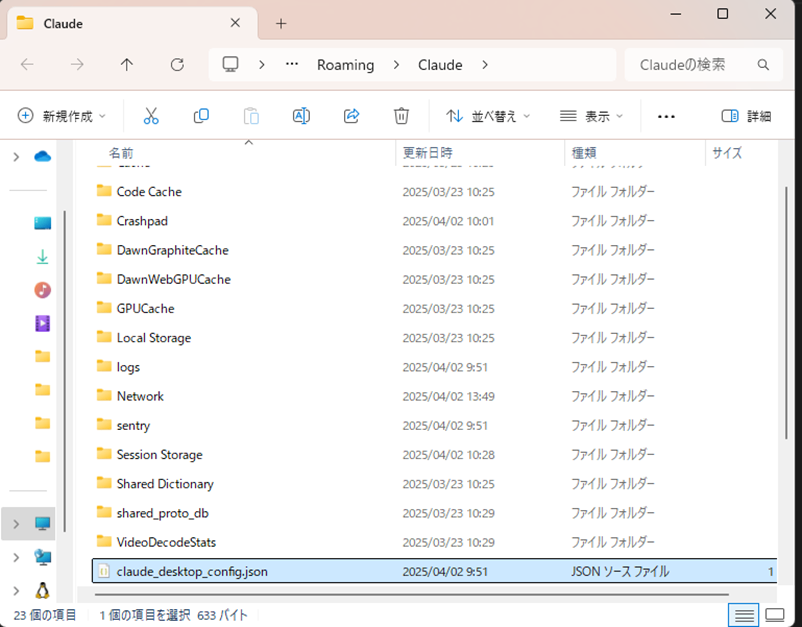This screenshot has width=802, height=627.
Task: Open Desktop from the sidebar
Action: click(42, 223)
